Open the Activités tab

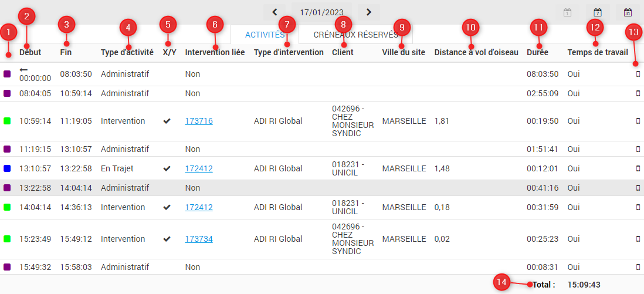[265, 35]
